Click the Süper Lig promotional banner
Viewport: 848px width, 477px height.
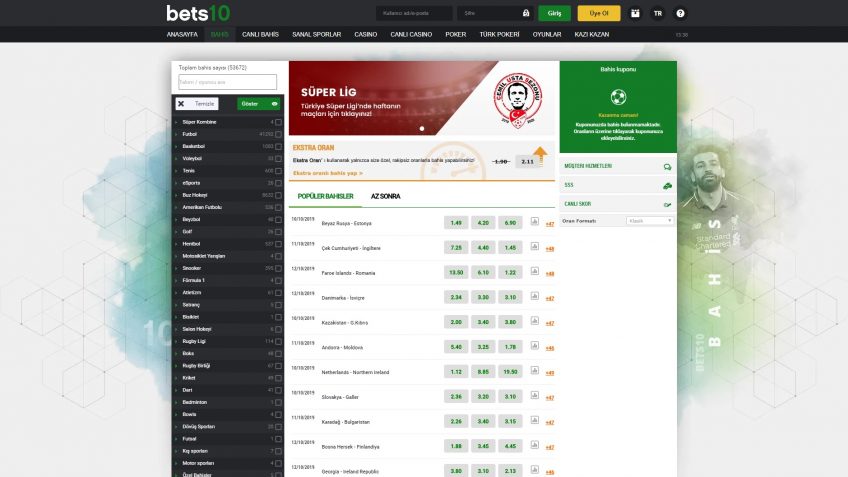(x=422, y=98)
